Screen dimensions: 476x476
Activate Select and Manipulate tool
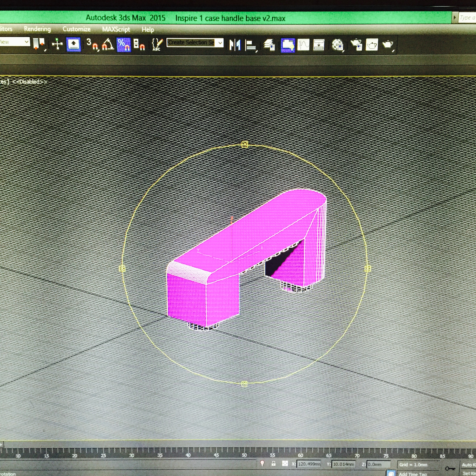pos(57,44)
